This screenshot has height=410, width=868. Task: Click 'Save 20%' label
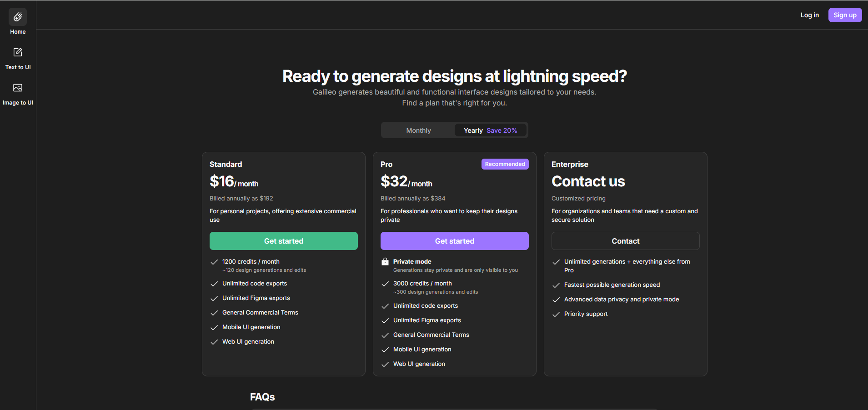[x=502, y=130]
